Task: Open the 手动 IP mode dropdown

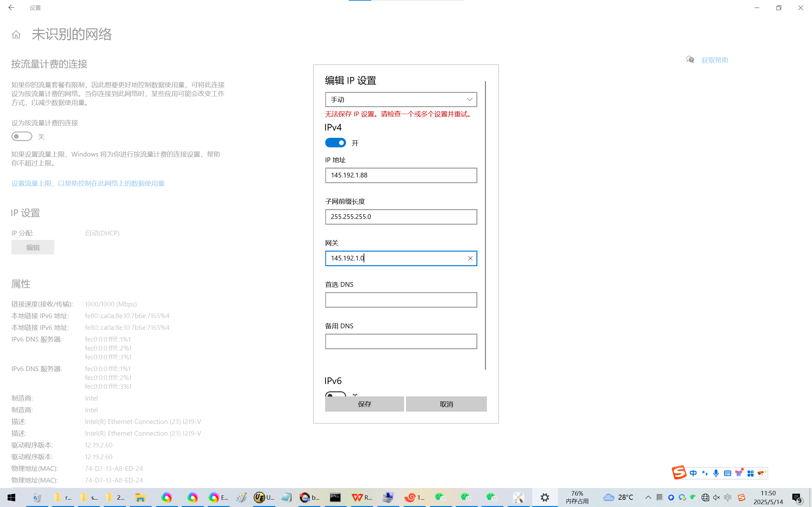Action: point(401,99)
